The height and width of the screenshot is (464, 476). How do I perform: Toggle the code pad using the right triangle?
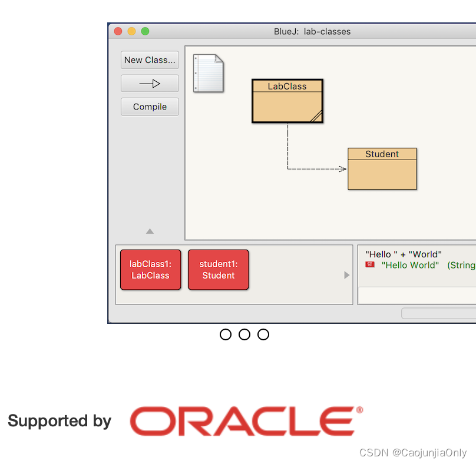point(346,275)
